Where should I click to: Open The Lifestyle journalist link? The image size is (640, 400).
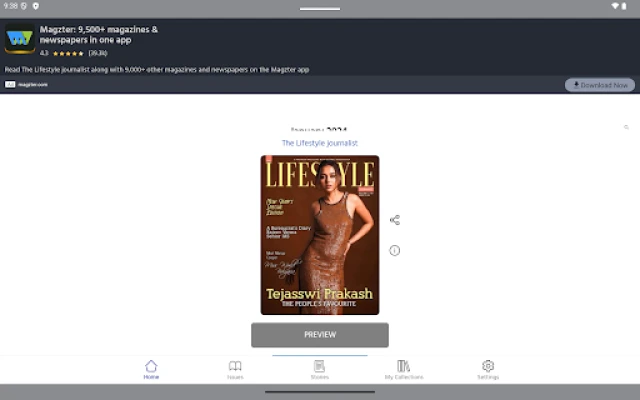319,143
